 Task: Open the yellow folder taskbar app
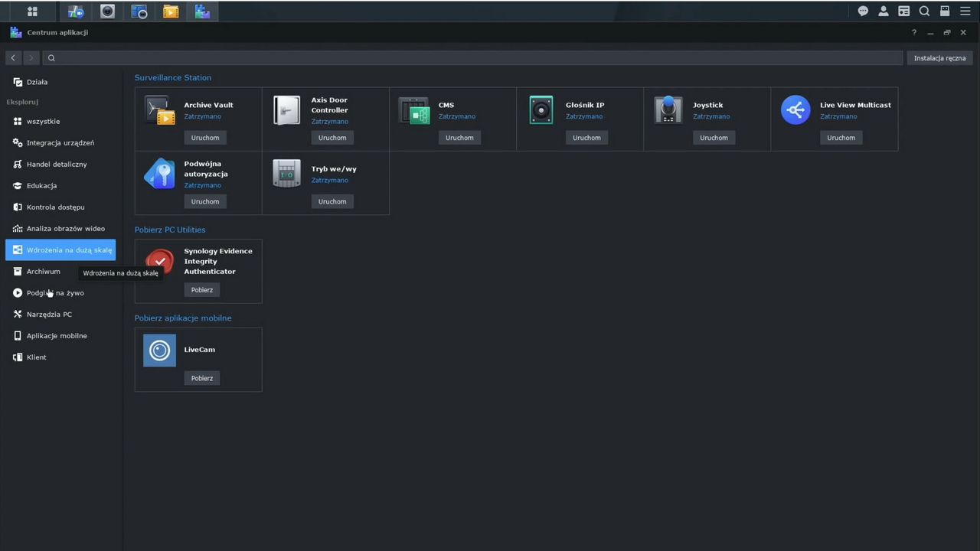click(x=171, y=11)
